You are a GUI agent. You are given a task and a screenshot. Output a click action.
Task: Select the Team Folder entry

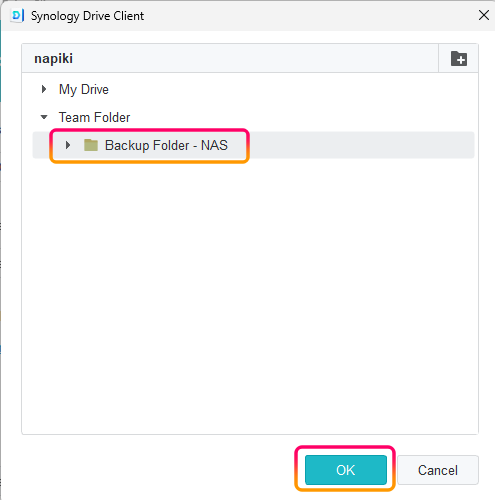pyautogui.click(x=94, y=117)
